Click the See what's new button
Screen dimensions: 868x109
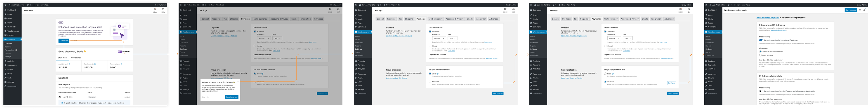(x=231, y=97)
